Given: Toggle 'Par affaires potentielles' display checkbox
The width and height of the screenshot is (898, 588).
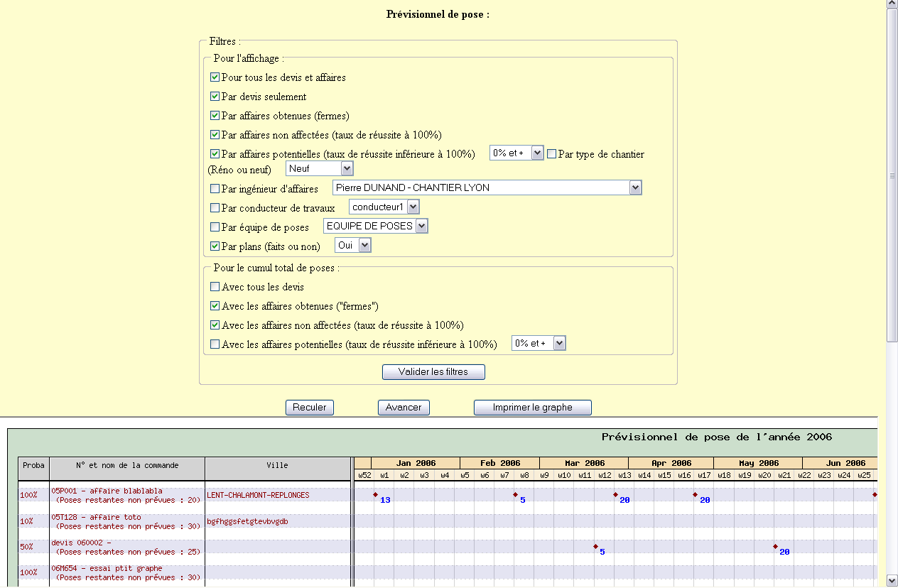Looking at the screenshot, I should [x=215, y=153].
